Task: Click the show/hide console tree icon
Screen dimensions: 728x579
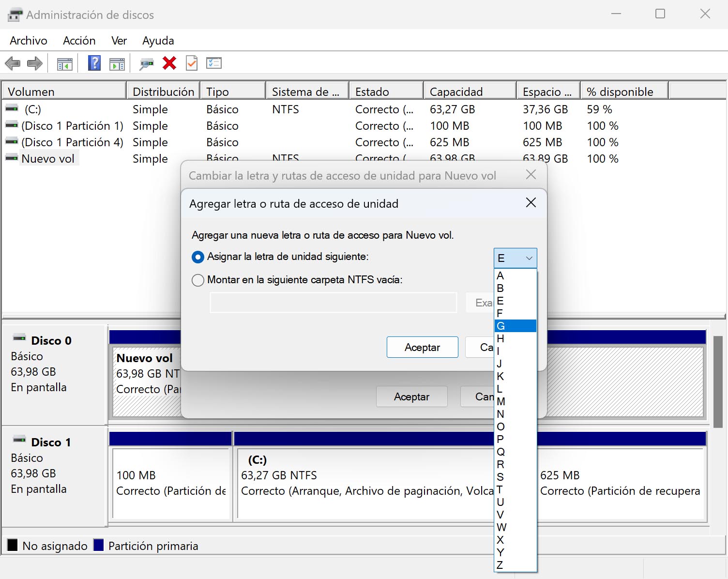Action: (x=65, y=63)
